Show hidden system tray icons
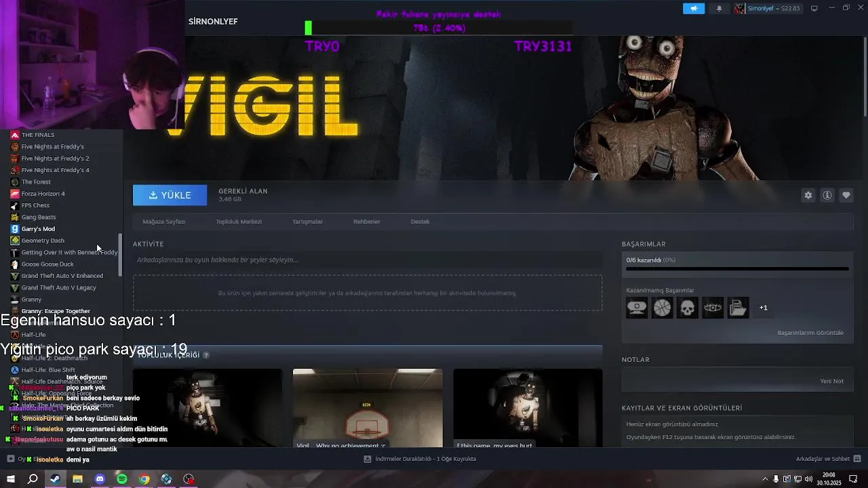868x488 pixels. [766, 479]
